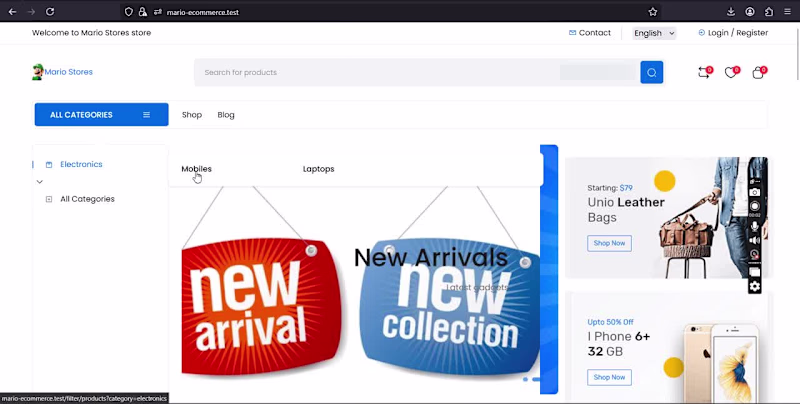The image size is (800, 404).
Task: Select All Categories in the sidebar
Action: tap(87, 199)
